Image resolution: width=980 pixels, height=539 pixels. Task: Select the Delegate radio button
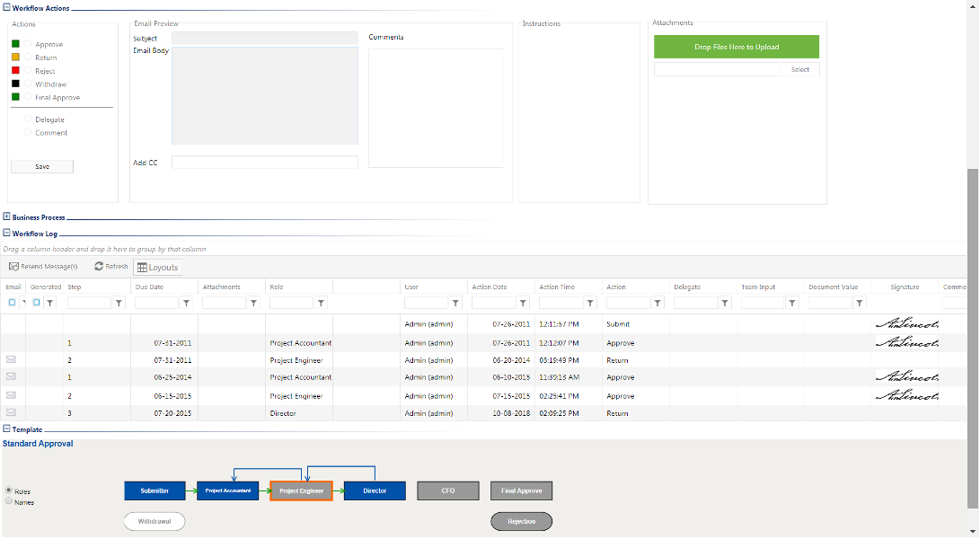pyautogui.click(x=28, y=119)
